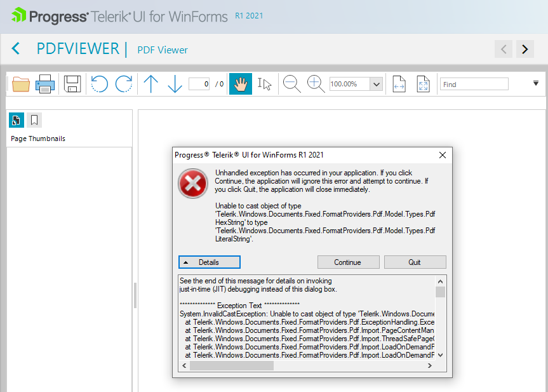Show the Page Thumbnails panel
Image resolution: width=548 pixels, height=392 pixels.
point(17,120)
